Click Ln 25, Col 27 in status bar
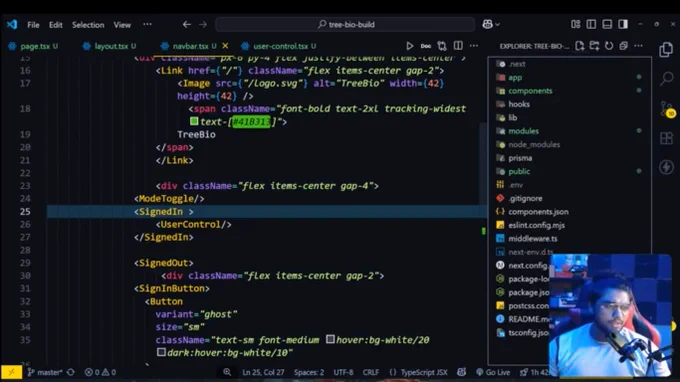The width and height of the screenshot is (680, 382). (263, 372)
